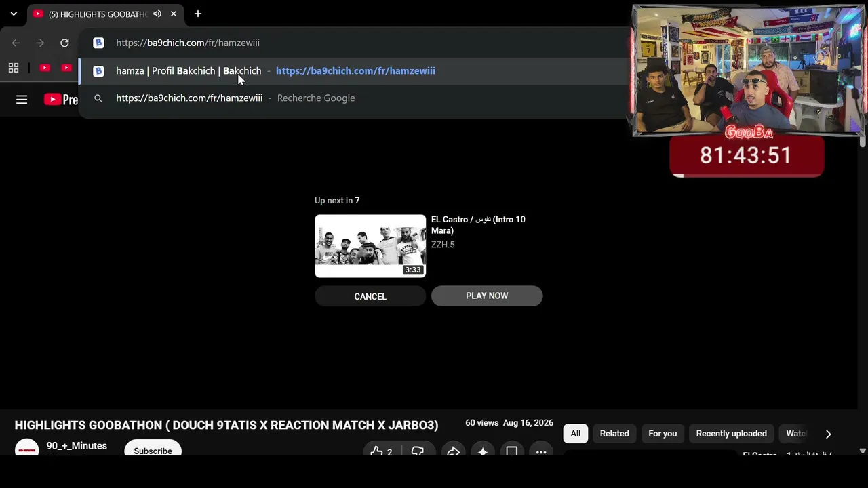Viewport: 868px width, 488px height.
Task: Dislike the video with the thumbs-down icon
Action: click(418, 451)
